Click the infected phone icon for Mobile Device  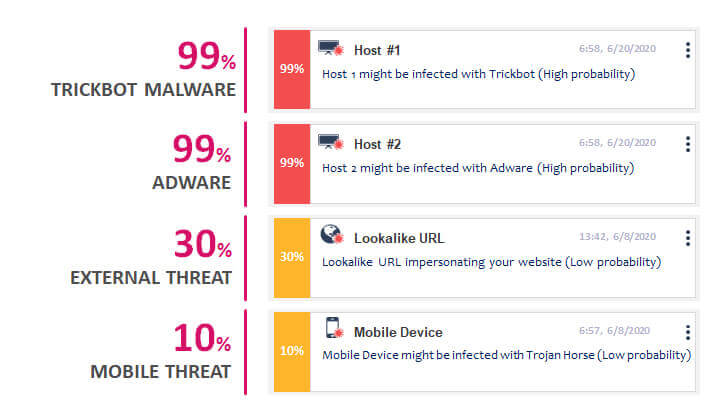coord(334,328)
